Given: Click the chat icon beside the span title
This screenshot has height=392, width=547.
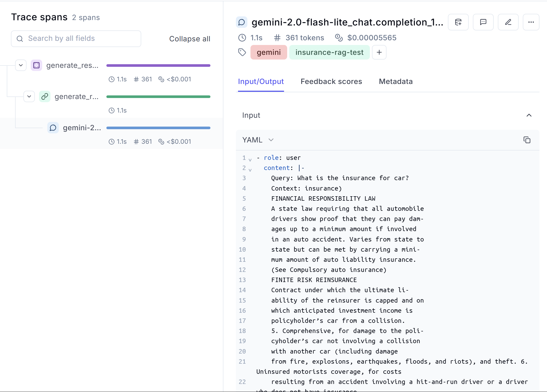Looking at the screenshot, I should 242,22.
